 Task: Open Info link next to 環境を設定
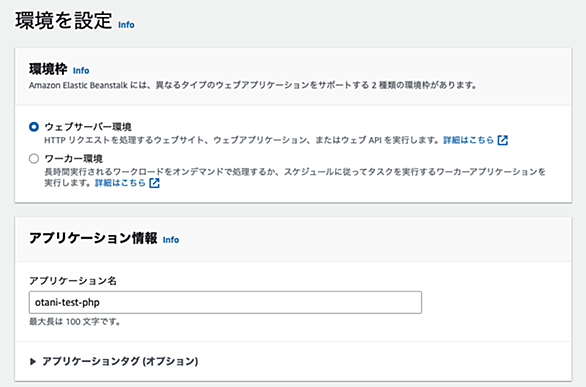126,25
